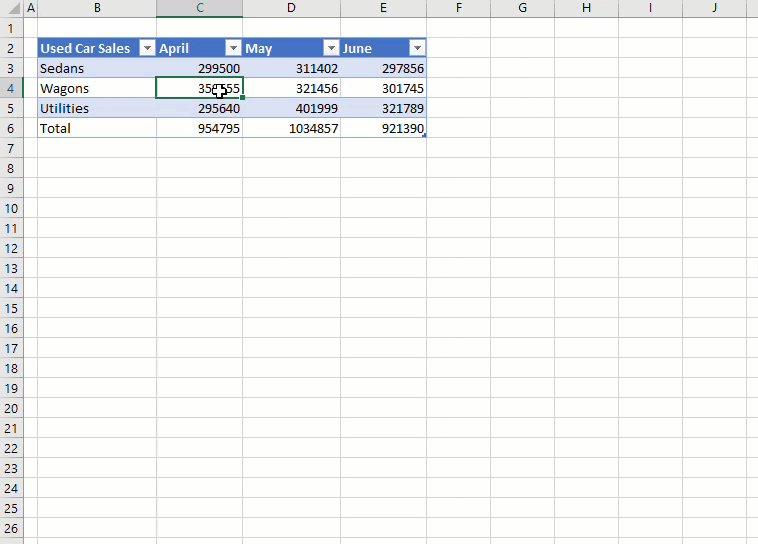
Task: Select row 12 header
Action: [x=10, y=248]
